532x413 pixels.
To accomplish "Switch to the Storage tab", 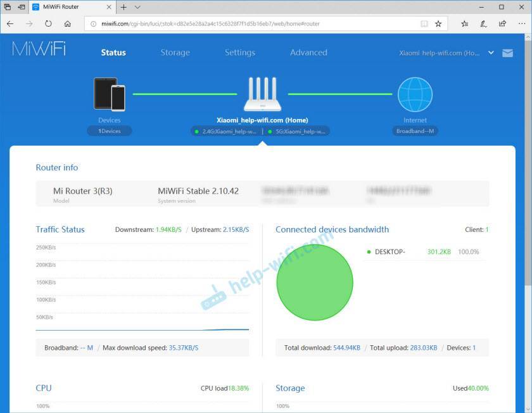I will [175, 53].
